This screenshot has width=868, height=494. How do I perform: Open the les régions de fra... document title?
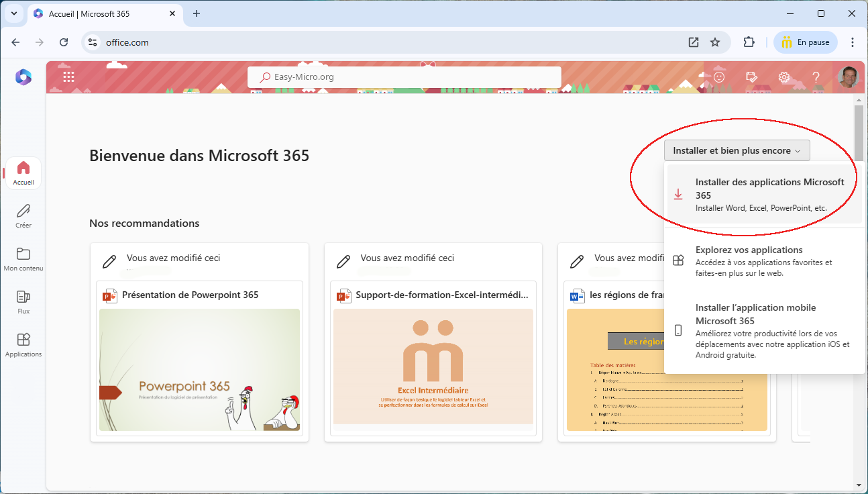pos(627,295)
